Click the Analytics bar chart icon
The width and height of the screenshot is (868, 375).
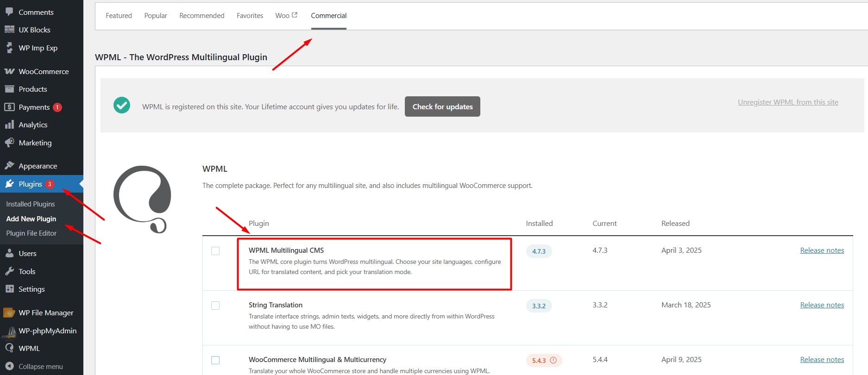pos(9,125)
